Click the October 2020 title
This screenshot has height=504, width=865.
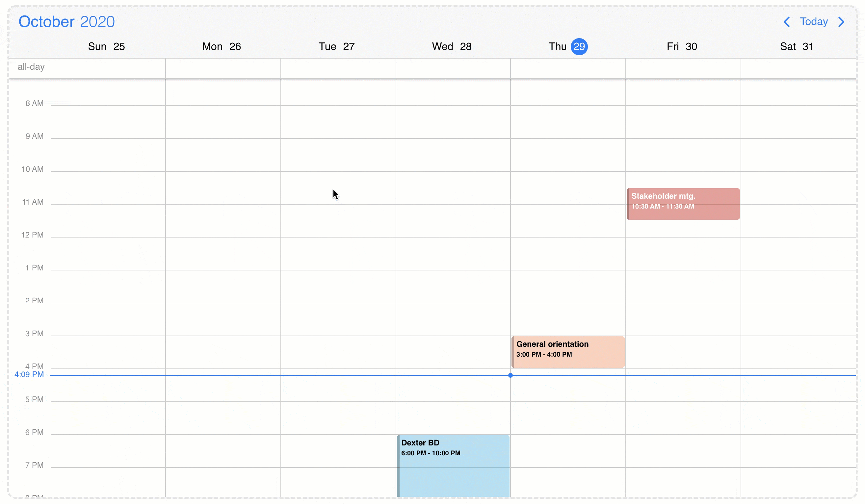66,22
